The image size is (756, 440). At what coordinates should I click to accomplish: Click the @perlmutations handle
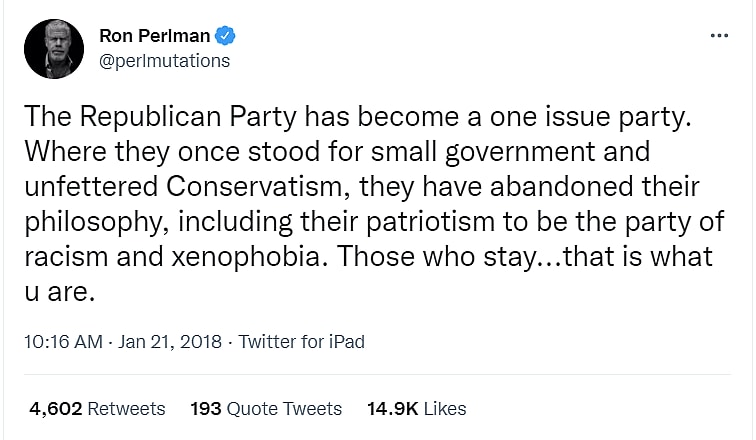[x=164, y=60]
